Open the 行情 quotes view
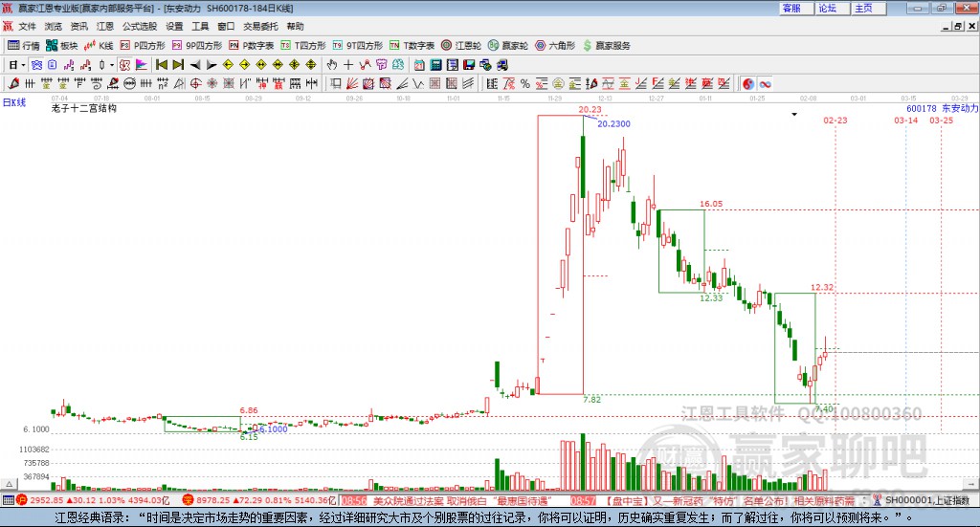This screenshot has height=527, width=980. (x=23, y=46)
